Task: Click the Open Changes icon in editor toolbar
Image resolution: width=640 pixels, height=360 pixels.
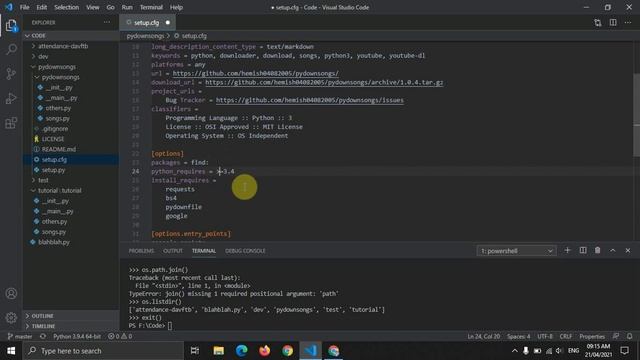Action: click(x=598, y=22)
